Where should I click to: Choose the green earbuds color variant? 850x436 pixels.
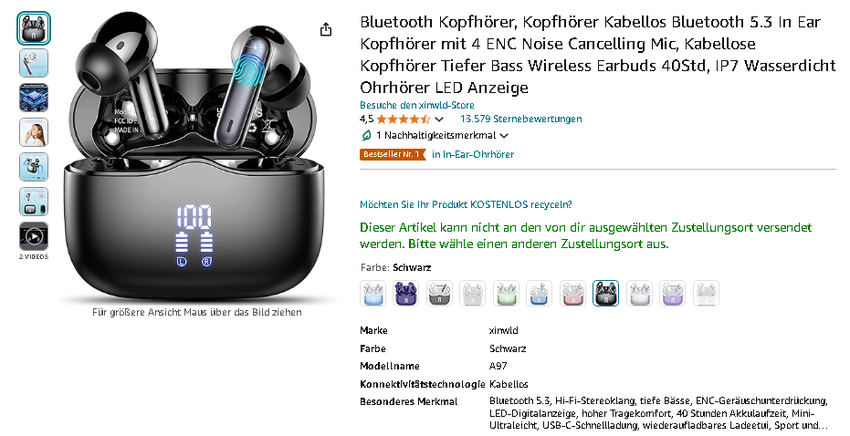click(506, 293)
